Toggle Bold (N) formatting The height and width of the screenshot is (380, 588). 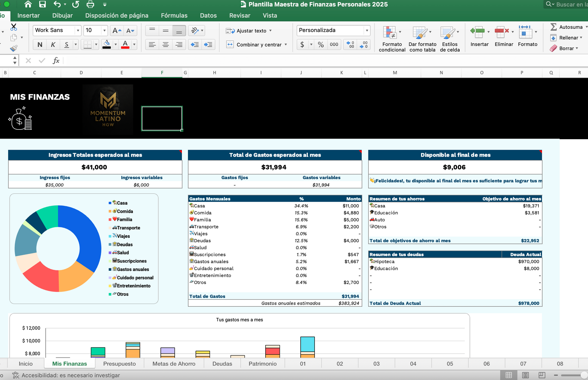pyautogui.click(x=40, y=45)
